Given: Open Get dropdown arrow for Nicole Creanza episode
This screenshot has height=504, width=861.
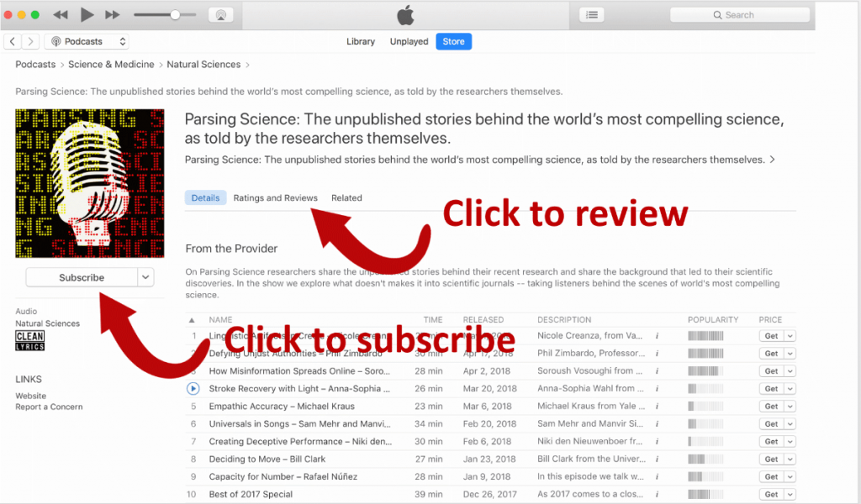Looking at the screenshot, I should coord(790,336).
